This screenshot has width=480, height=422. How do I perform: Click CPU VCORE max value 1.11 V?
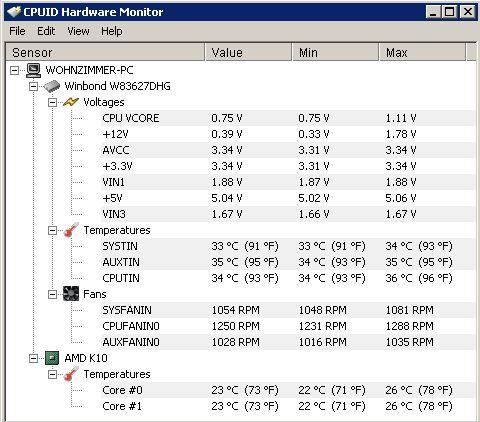point(401,118)
